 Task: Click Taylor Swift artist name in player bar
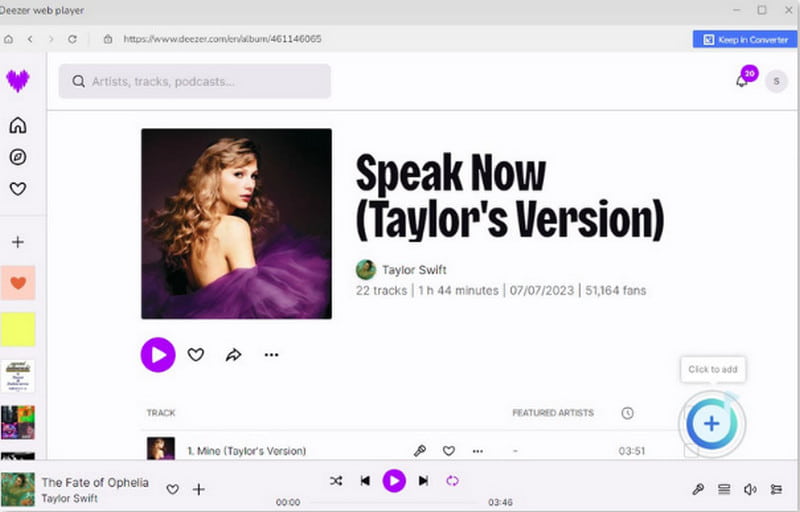pyautogui.click(x=69, y=498)
